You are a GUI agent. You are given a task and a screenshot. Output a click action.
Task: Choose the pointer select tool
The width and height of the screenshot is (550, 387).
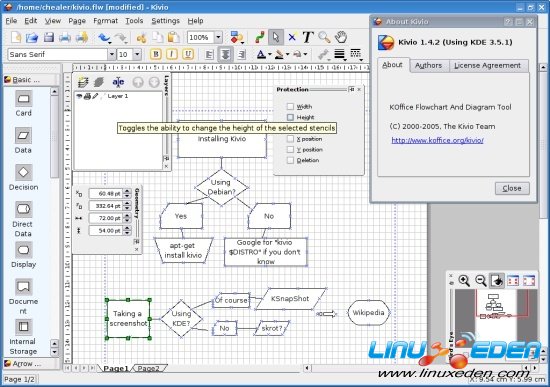pos(276,37)
